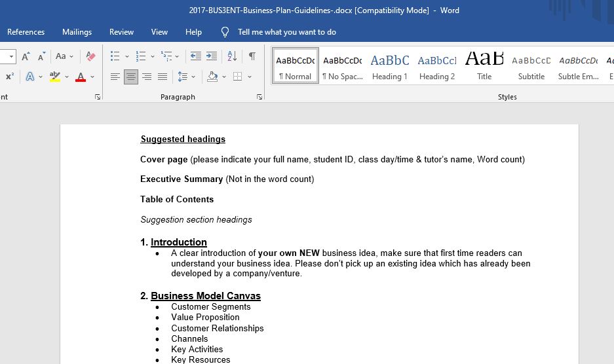Open the References tab
Viewport: 614px width, 364px height.
click(x=26, y=32)
